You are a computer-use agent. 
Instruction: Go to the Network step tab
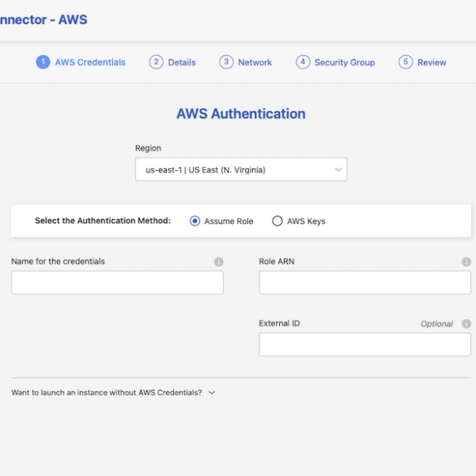point(255,63)
